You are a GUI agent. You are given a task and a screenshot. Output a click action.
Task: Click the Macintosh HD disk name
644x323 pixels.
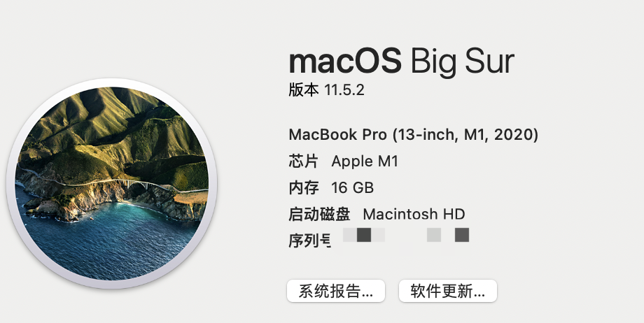[x=414, y=214]
